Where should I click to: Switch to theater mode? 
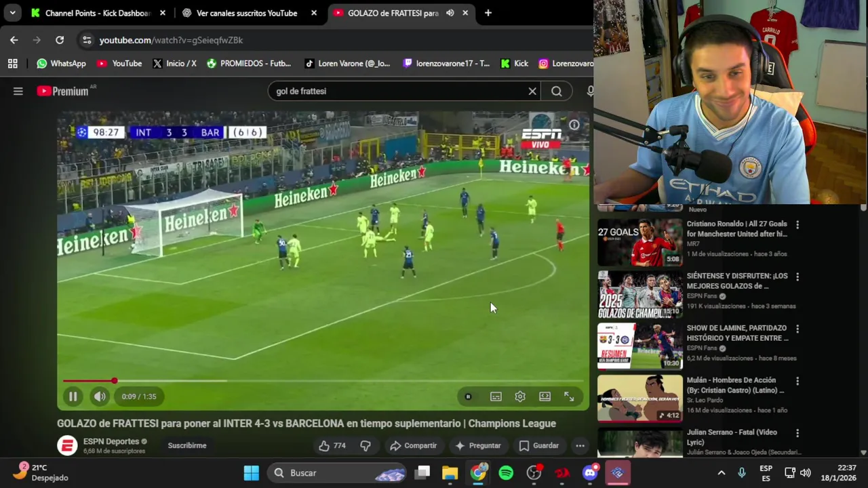545,396
